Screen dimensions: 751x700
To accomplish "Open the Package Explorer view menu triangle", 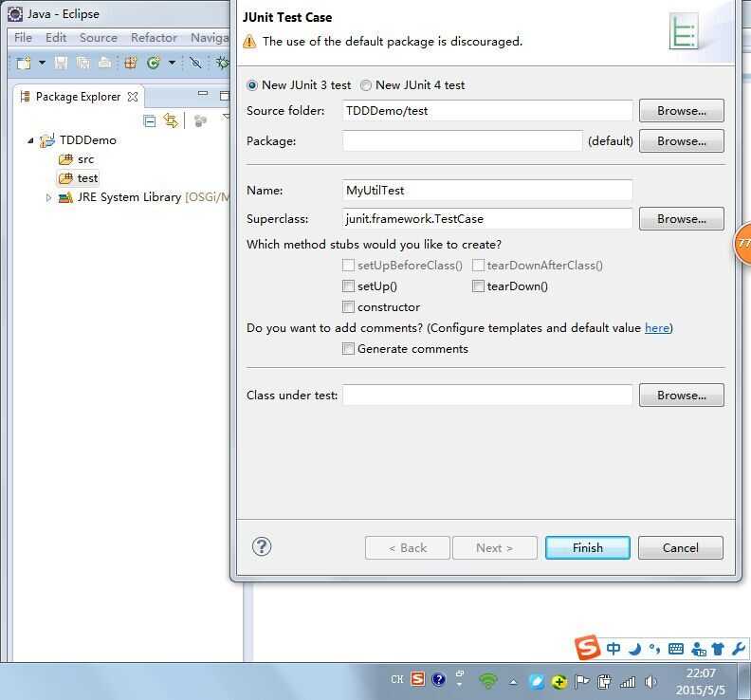I will (226, 117).
